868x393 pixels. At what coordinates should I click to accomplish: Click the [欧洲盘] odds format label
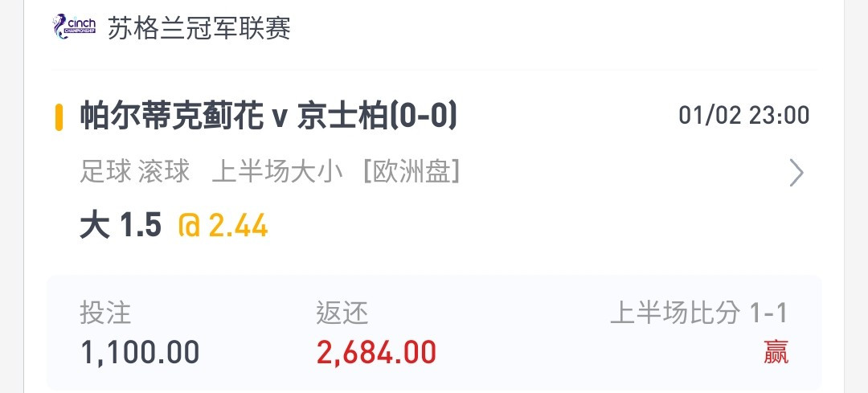pos(411,172)
